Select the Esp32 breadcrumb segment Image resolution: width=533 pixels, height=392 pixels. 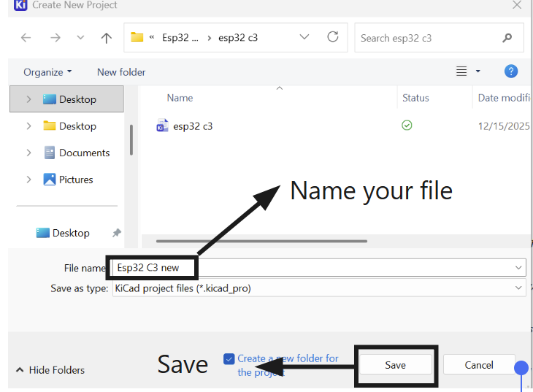click(180, 37)
